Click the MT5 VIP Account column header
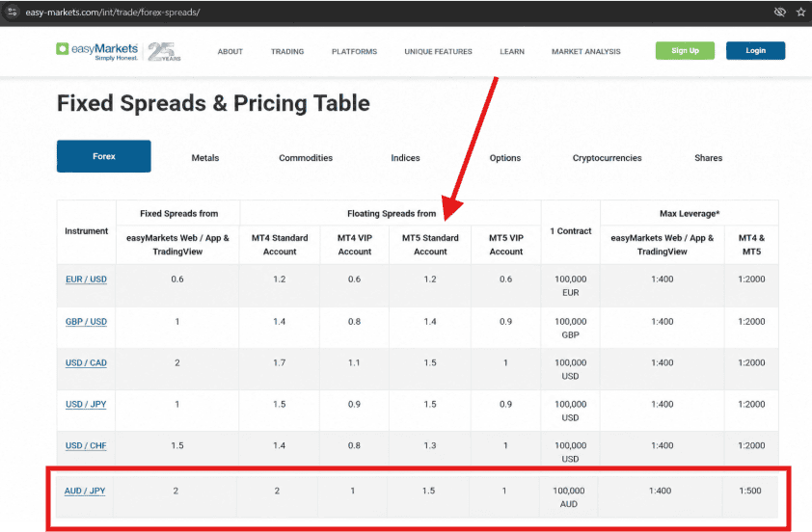The width and height of the screenshot is (812, 532). click(x=506, y=245)
